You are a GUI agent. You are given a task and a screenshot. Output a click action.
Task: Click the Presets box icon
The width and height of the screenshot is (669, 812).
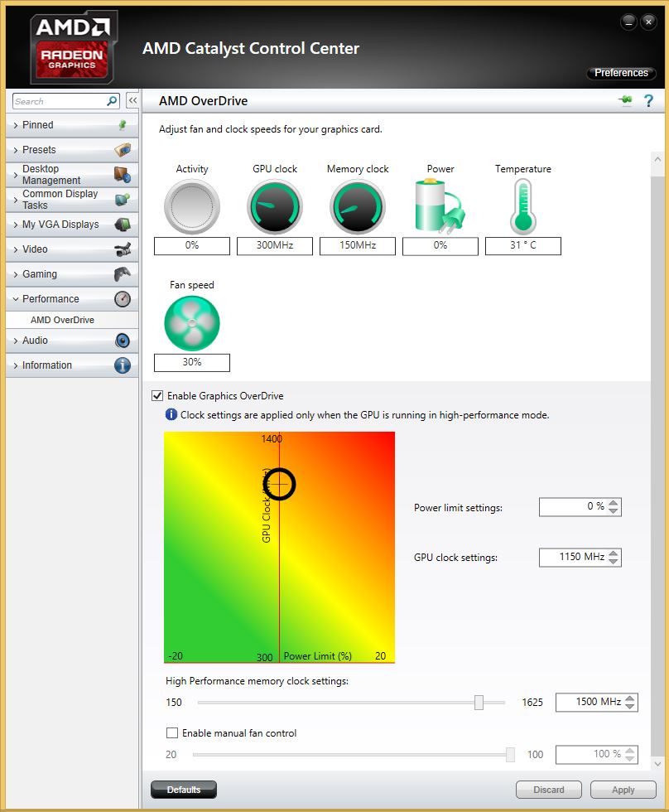[123, 150]
